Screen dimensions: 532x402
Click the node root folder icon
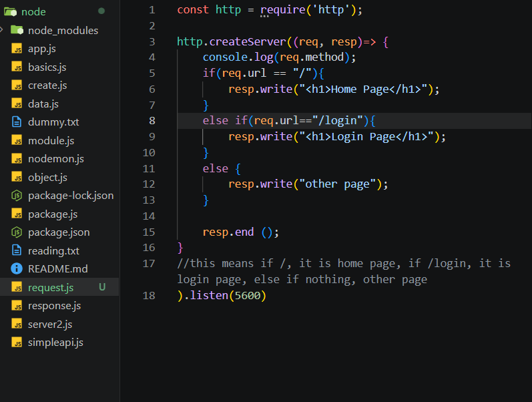(x=10, y=12)
